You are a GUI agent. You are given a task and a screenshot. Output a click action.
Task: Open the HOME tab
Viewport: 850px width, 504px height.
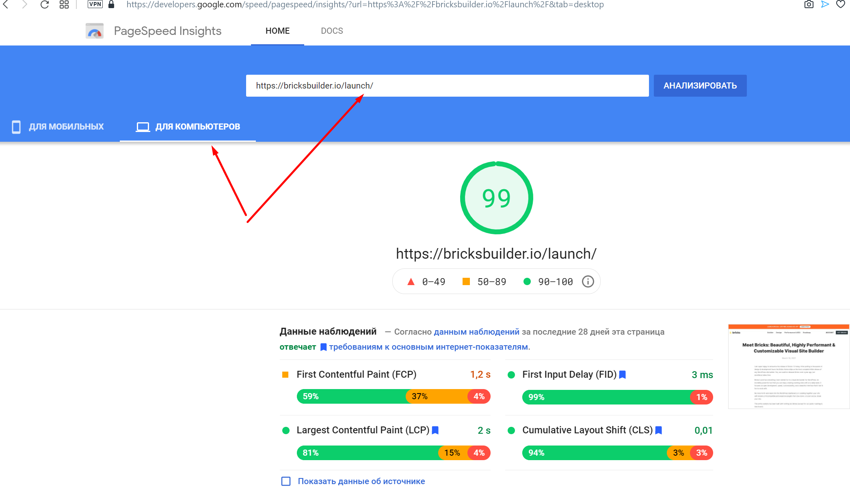coord(277,31)
